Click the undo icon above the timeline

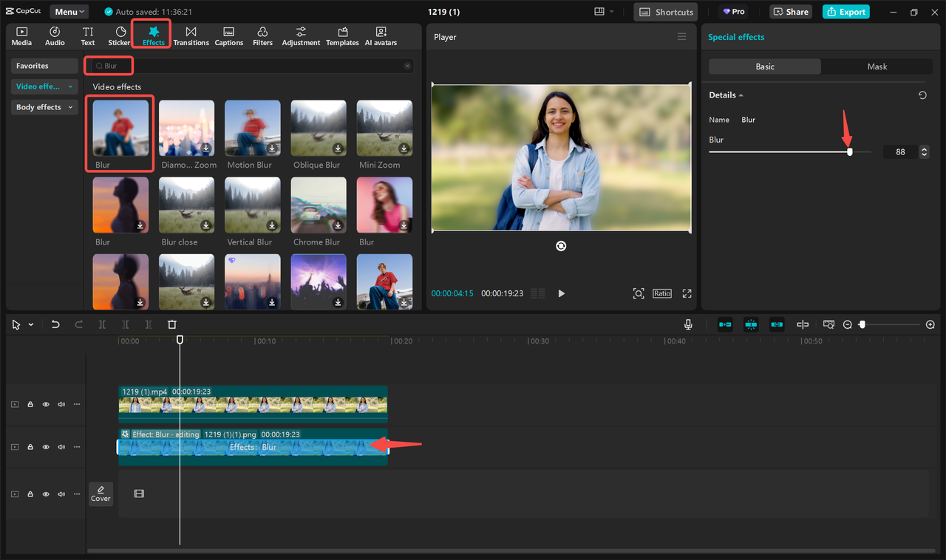55,324
